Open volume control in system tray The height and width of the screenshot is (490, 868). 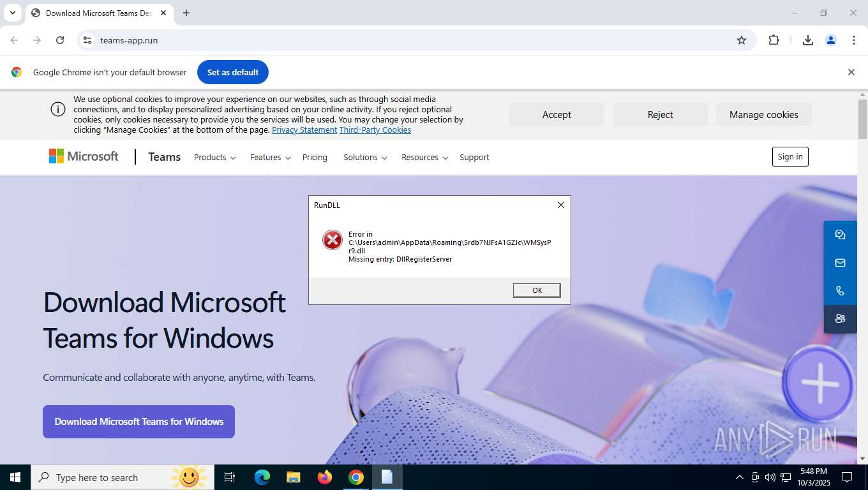[x=770, y=477]
